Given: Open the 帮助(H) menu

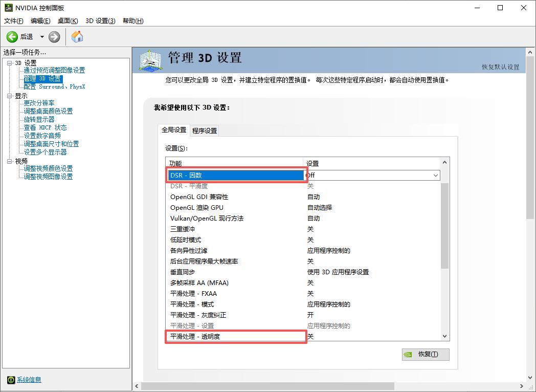Looking at the screenshot, I should 133,21.
